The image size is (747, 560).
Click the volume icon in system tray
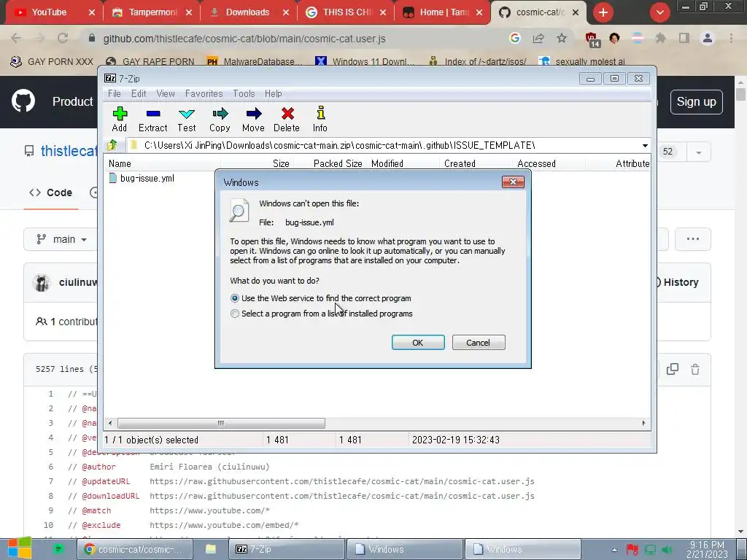tap(667, 550)
